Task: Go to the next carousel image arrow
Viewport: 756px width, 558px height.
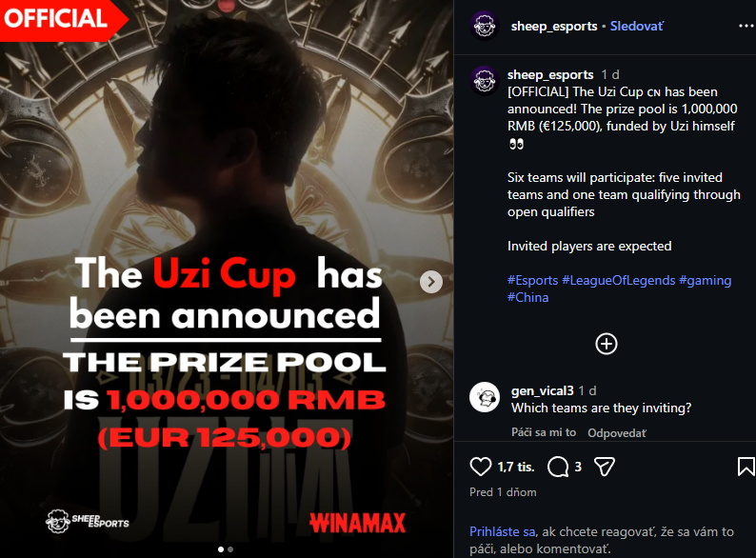Action: (431, 282)
